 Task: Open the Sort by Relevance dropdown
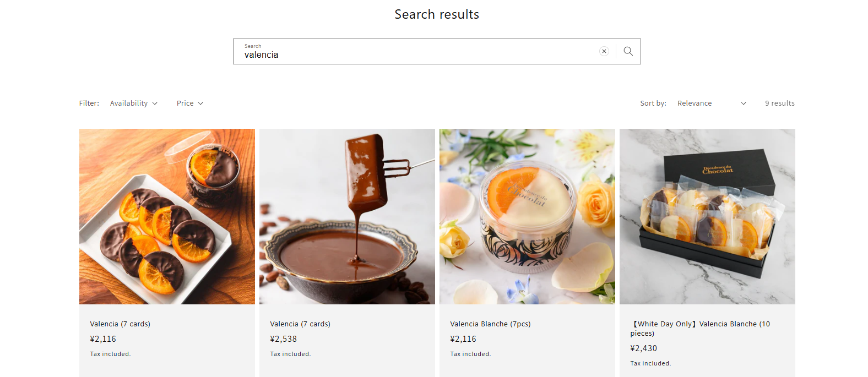(x=711, y=103)
